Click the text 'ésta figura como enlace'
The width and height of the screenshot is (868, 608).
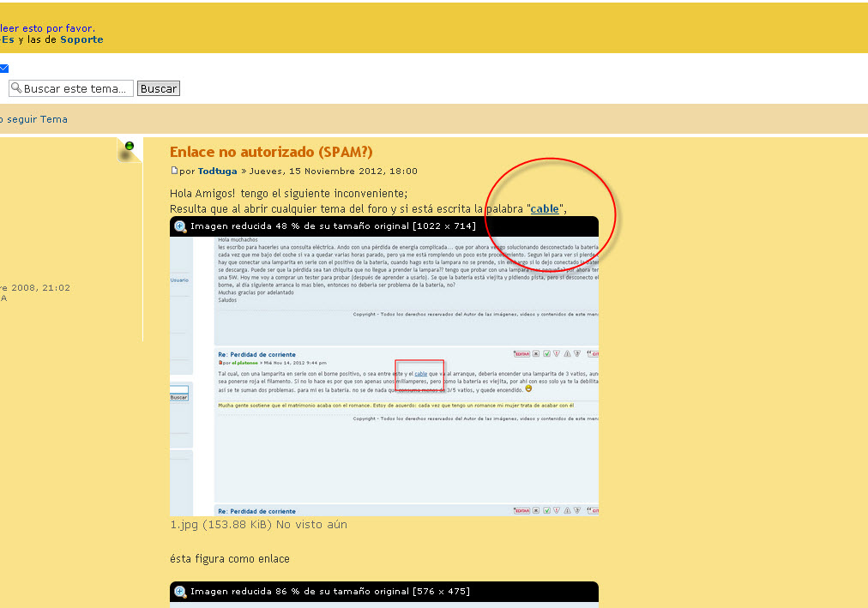[x=230, y=559]
